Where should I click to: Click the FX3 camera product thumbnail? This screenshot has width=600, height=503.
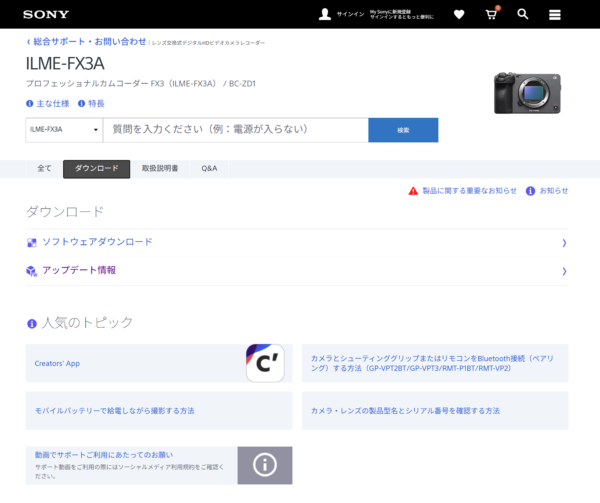[x=527, y=93]
